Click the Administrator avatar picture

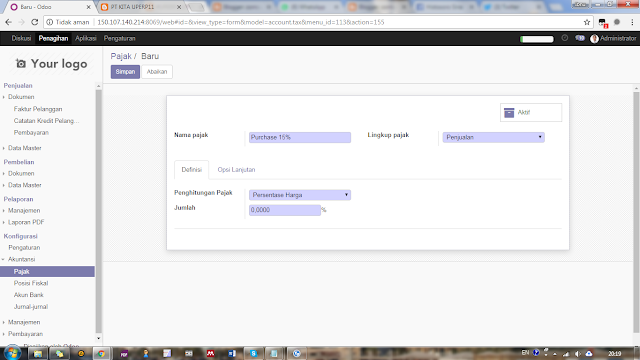pyautogui.click(x=594, y=38)
